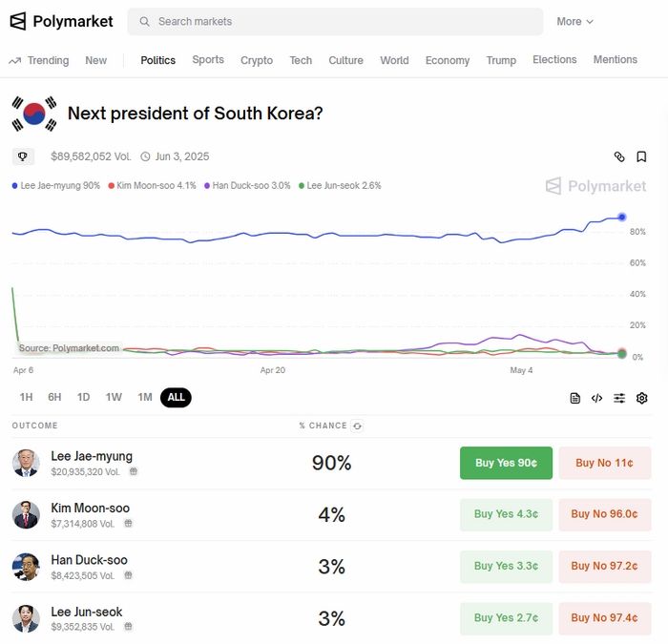668x644 pixels.
Task: Go to the Crypto category tab
Action: 257,60
